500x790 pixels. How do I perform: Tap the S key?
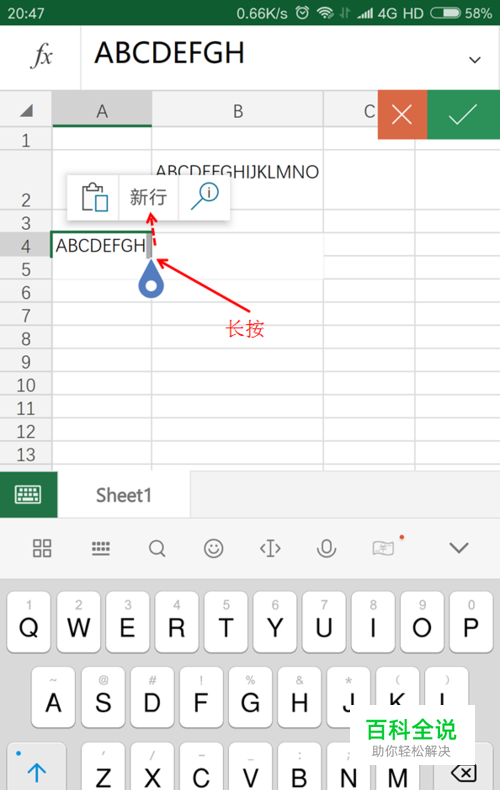click(103, 697)
